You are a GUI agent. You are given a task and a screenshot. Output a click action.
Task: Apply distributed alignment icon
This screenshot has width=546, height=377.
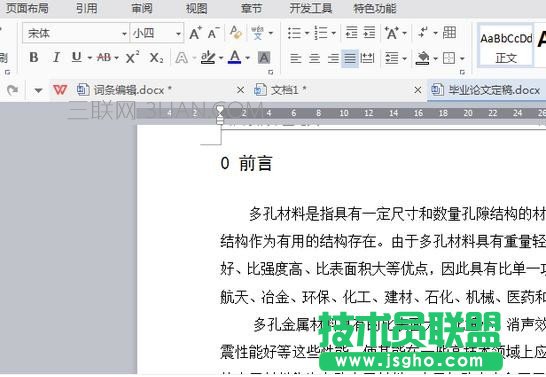tap(367, 58)
